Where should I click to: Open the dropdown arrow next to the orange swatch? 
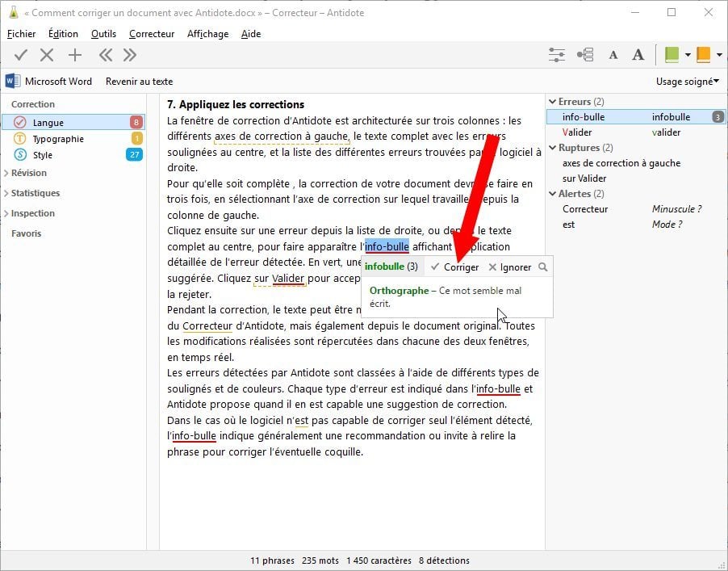click(719, 55)
